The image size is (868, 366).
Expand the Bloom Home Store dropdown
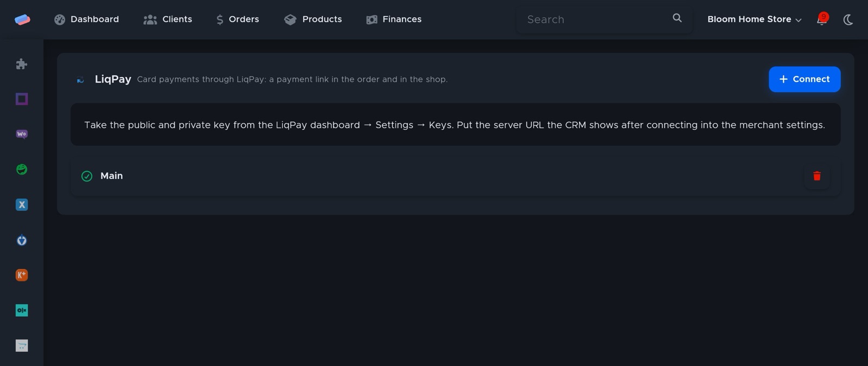tap(754, 20)
